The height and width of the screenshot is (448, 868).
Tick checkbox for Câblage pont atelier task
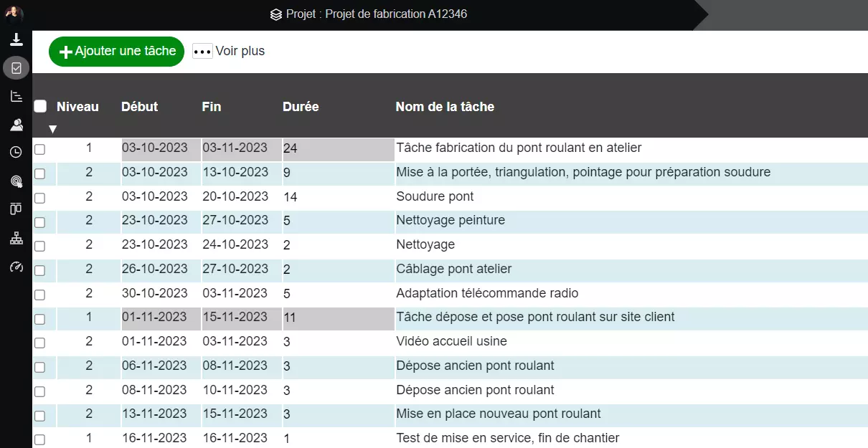[x=40, y=270]
